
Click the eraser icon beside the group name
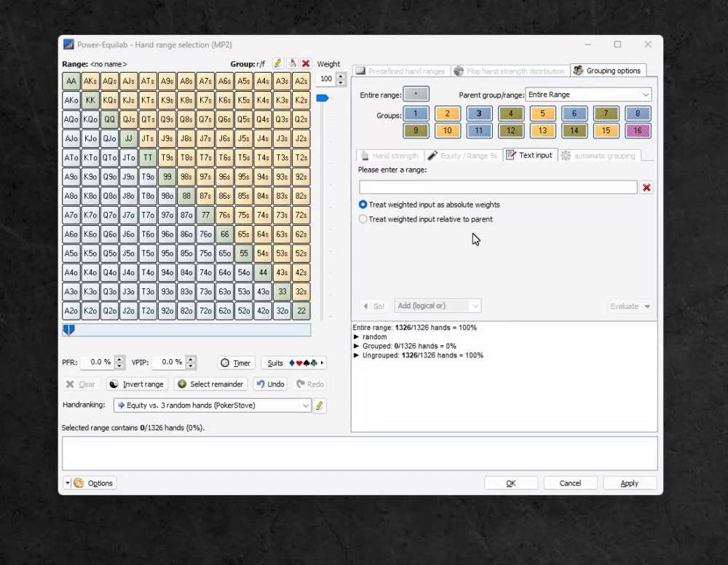[x=292, y=63]
